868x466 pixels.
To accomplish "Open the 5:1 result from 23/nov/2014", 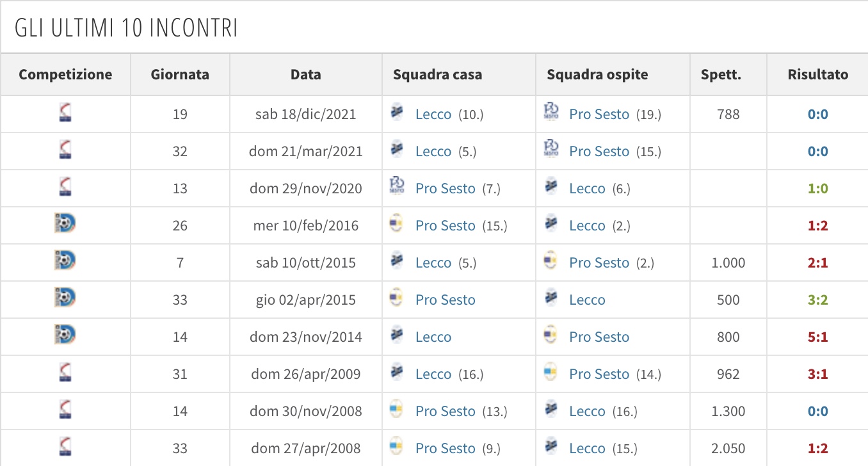I will [x=817, y=337].
